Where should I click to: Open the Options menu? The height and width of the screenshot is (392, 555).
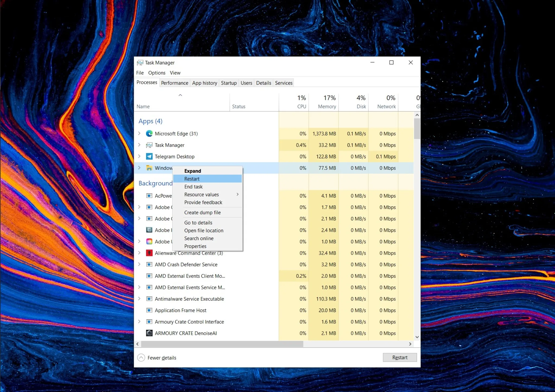tap(156, 73)
